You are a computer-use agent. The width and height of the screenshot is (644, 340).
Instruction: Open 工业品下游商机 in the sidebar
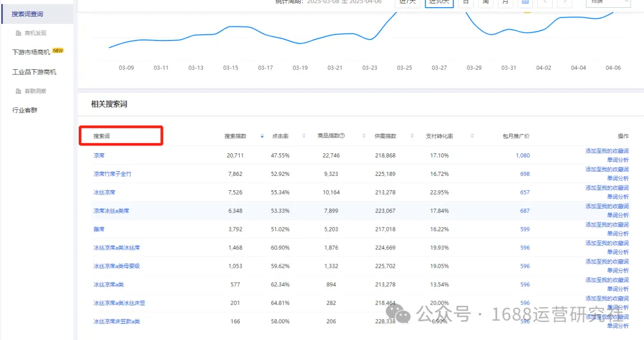click(34, 72)
